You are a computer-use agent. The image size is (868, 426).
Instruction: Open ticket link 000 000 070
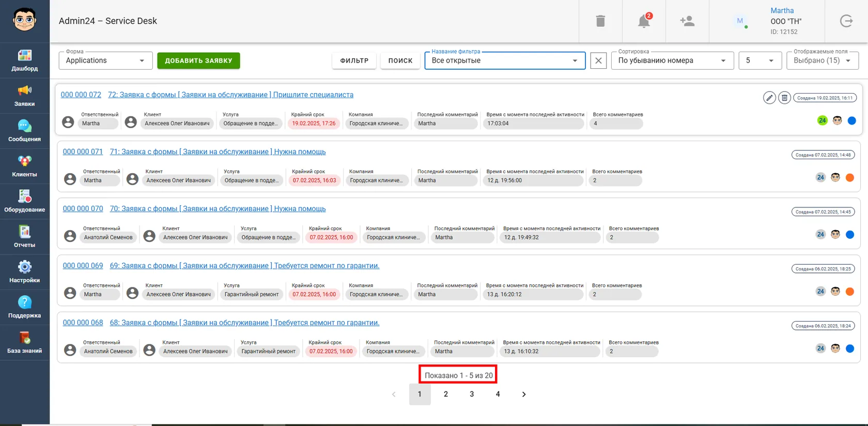click(x=83, y=209)
